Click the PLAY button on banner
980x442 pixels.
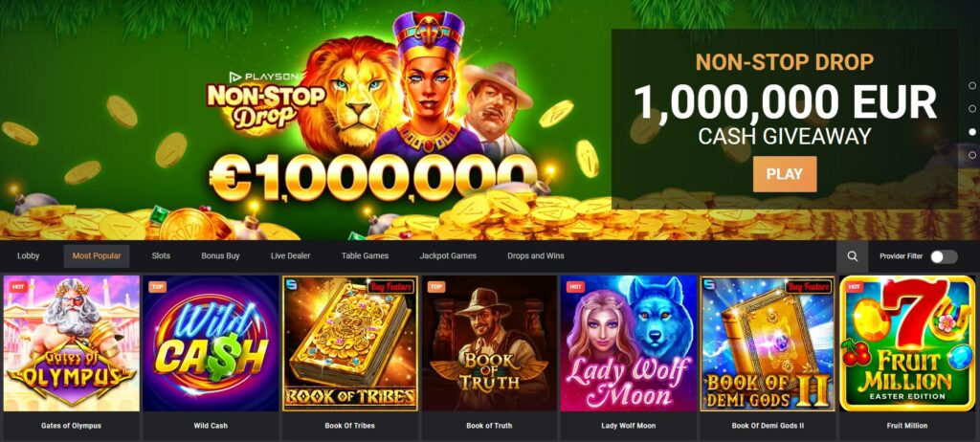point(785,174)
